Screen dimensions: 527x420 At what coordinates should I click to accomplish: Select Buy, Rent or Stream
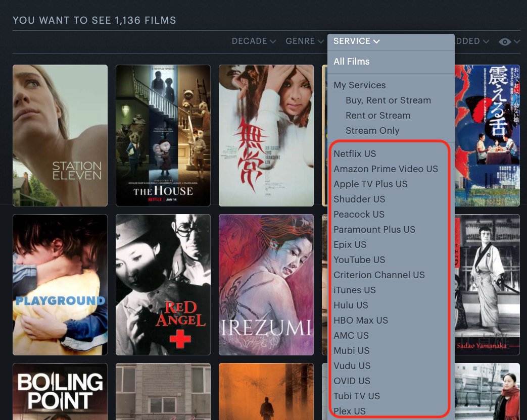click(x=388, y=100)
